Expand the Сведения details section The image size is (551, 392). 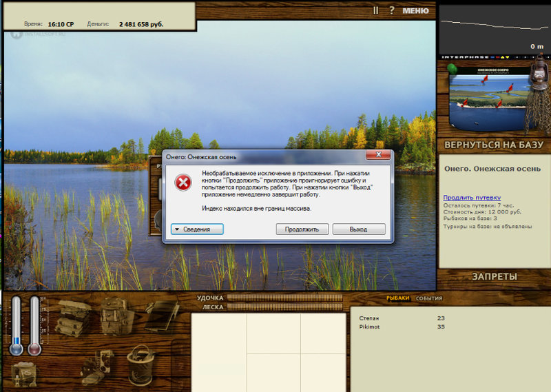[197, 229]
